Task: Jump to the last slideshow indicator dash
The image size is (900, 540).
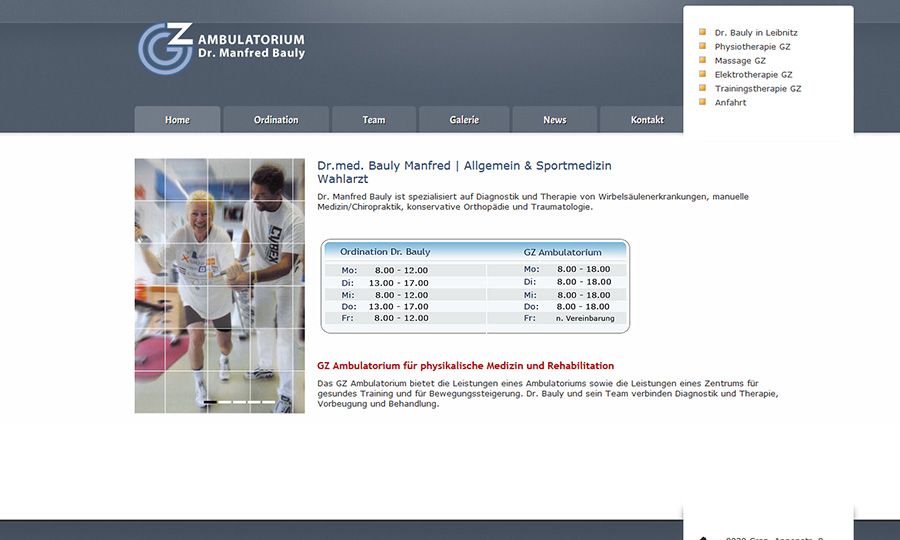Action: [269, 402]
